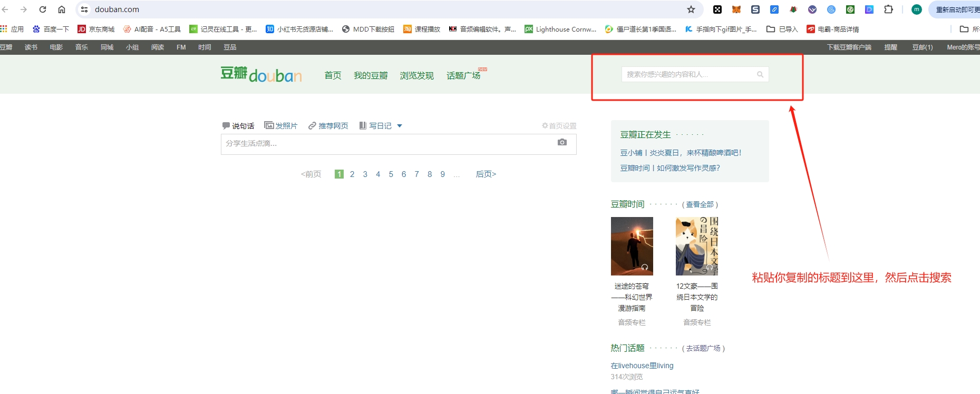Open the 迷途的苍穹 audio column thumbnail
Image resolution: width=980 pixels, height=394 pixels.
pyautogui.click(x=632, y=246)
